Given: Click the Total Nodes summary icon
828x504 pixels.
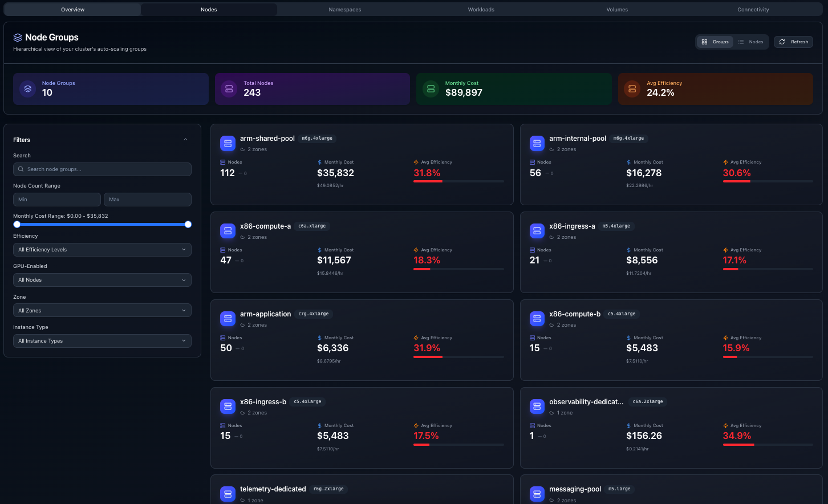Looking at the screenshot, I should tap(229, 89).
